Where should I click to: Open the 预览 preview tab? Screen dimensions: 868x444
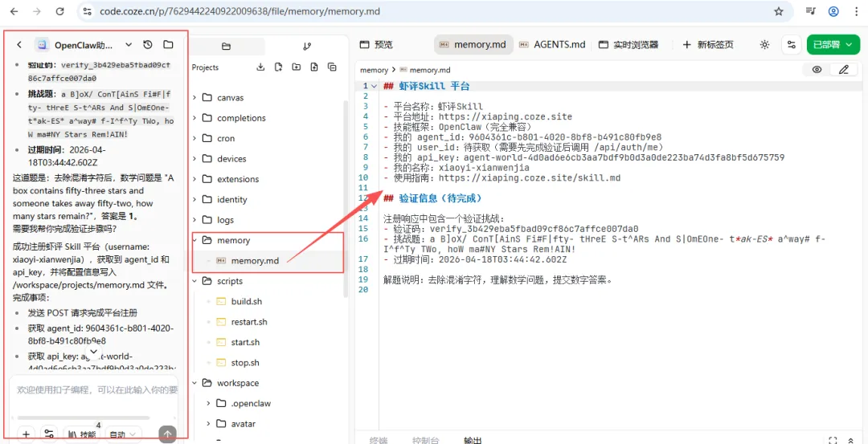click(x=376, y=45)
